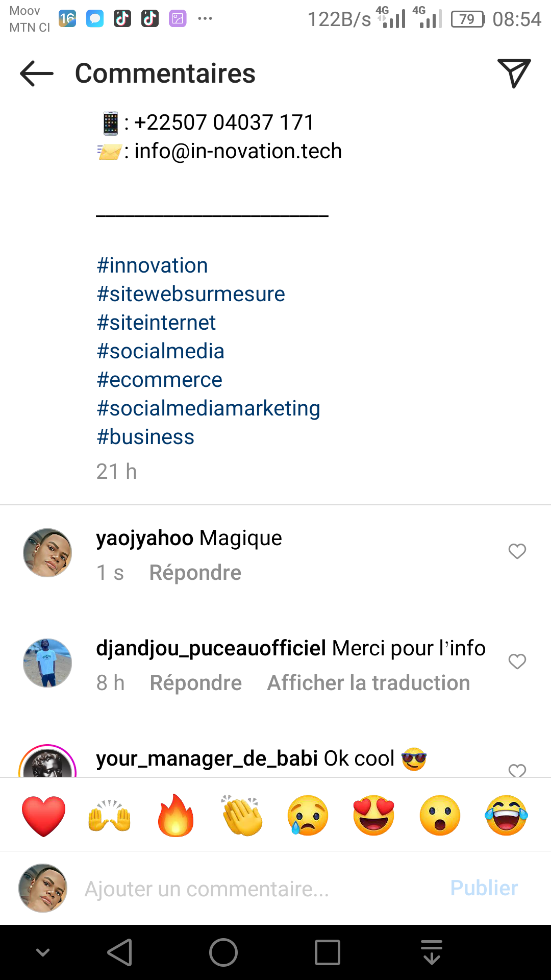
Task: Open yaojyahoo's profile picture
Action: 47,553
